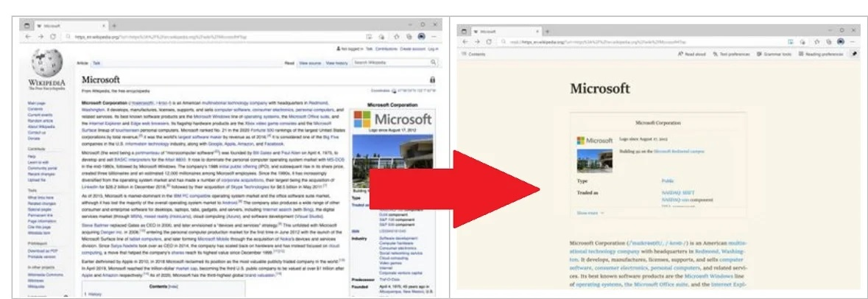Pin the Immersive Reader toolbar
Image resolution: width=868 pixels, height=299 pixels.
pos(853,54)
